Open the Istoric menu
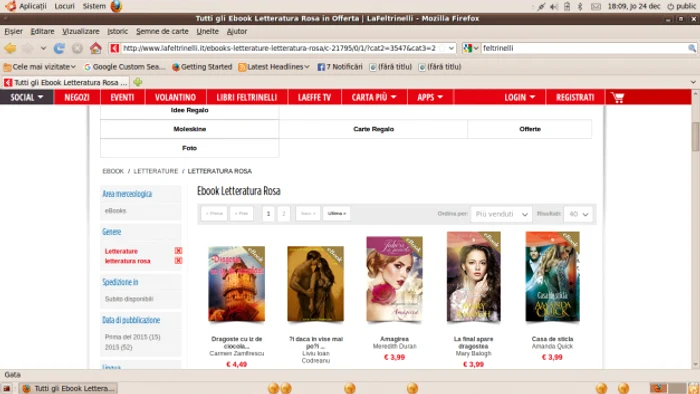The height and width of the screenshot is (394, 700). pos(117,31)
